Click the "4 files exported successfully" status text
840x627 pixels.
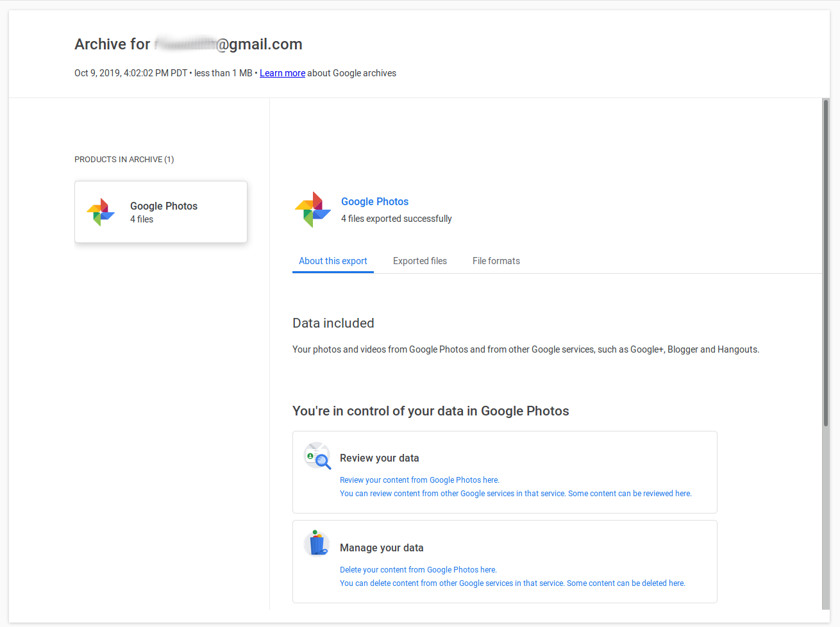click(396, 219)
